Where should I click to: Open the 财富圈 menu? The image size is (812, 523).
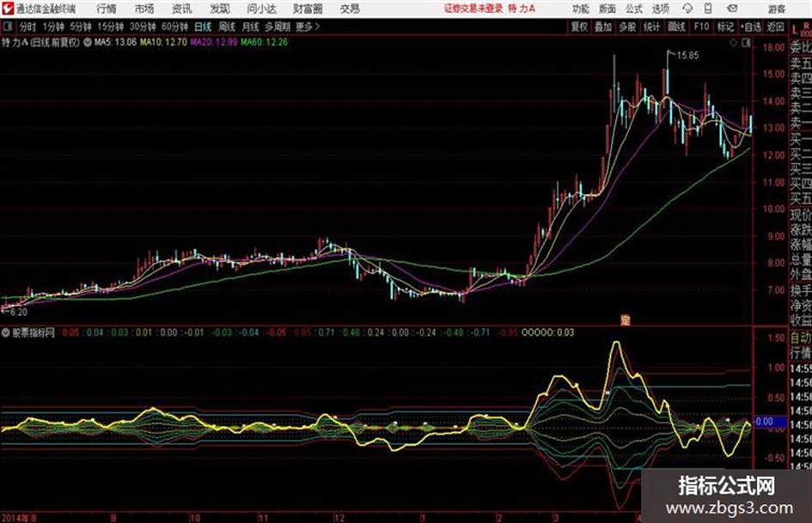[x=308, y=9]
